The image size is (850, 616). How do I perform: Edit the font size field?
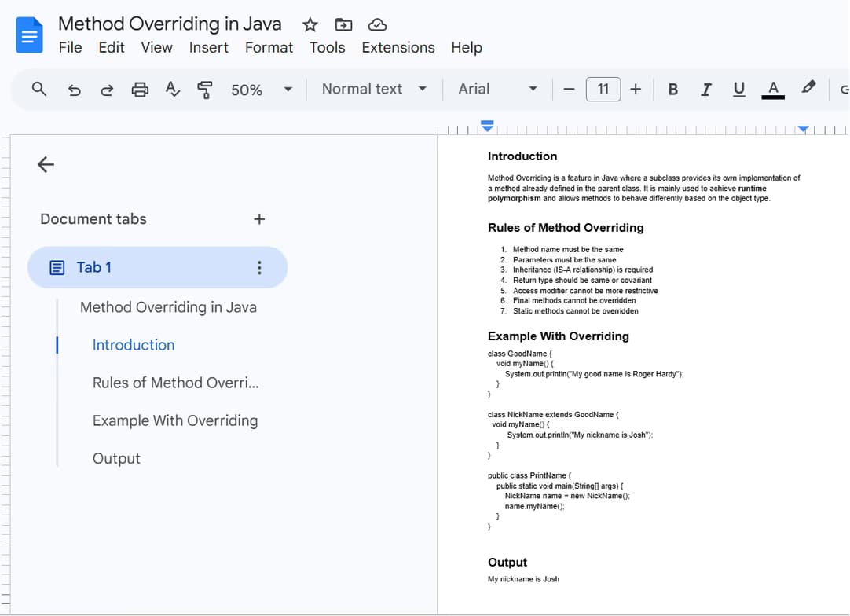point(603,89)
